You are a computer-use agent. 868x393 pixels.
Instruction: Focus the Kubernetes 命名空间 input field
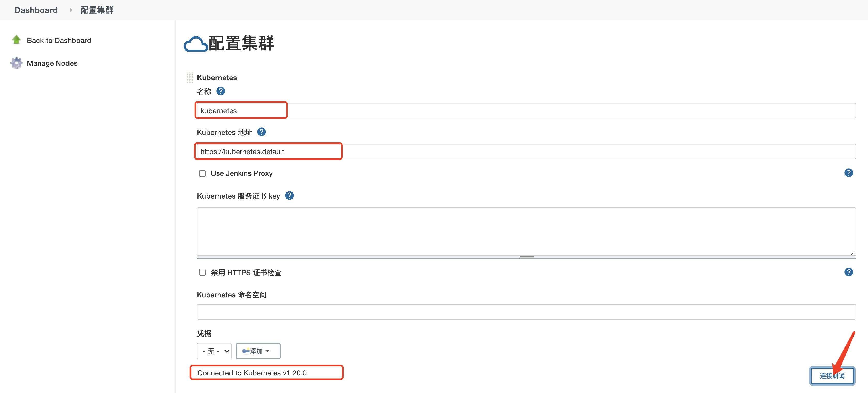click(526, 312)
